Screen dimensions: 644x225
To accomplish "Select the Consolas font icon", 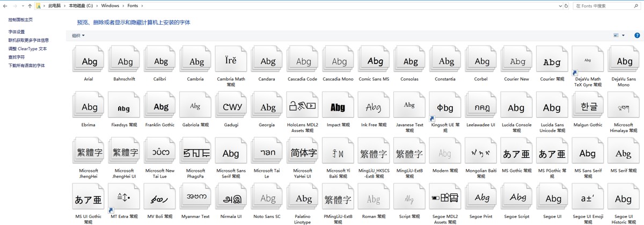I will [409, 59].
